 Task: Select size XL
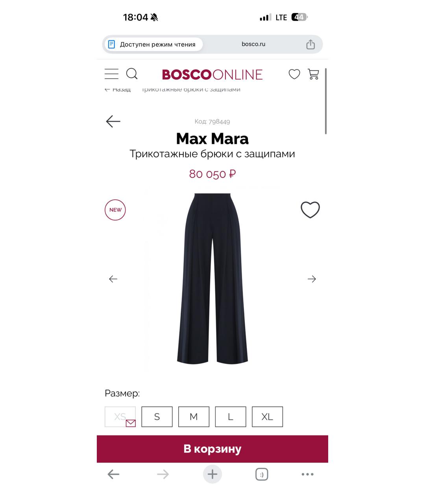coord(267,417)
